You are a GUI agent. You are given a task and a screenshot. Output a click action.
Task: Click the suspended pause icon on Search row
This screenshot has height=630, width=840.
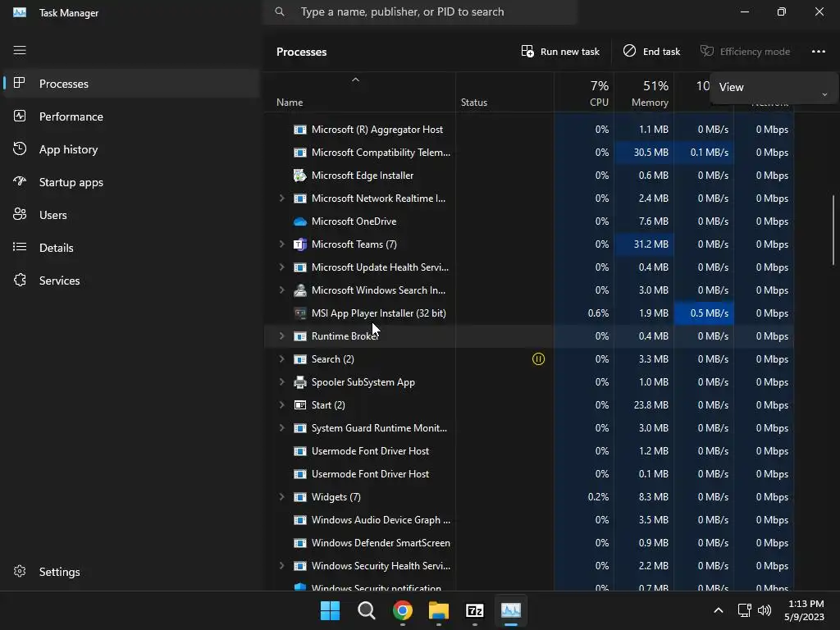point(538,359)
